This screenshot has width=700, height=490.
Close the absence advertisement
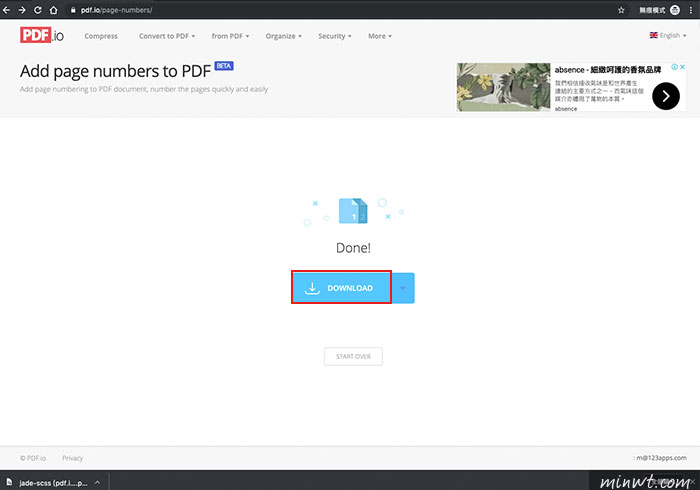coord(682,67)
